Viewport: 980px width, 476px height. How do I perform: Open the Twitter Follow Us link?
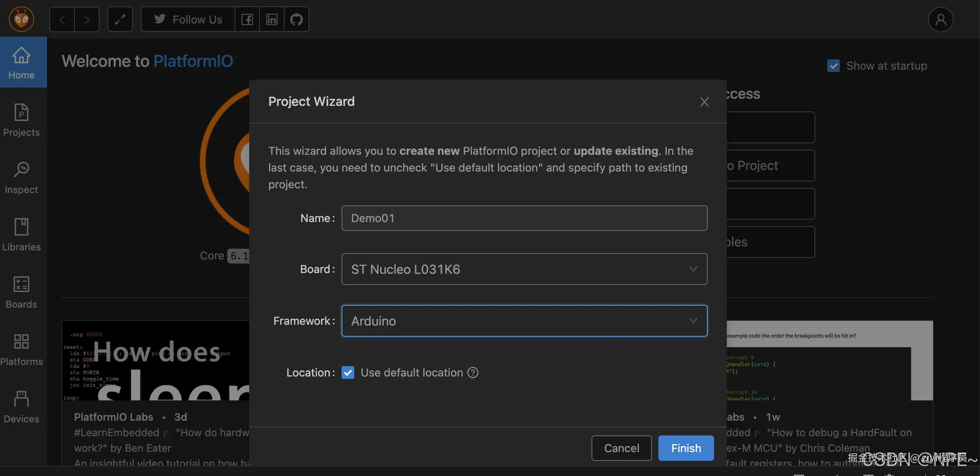tap(188, 19)
